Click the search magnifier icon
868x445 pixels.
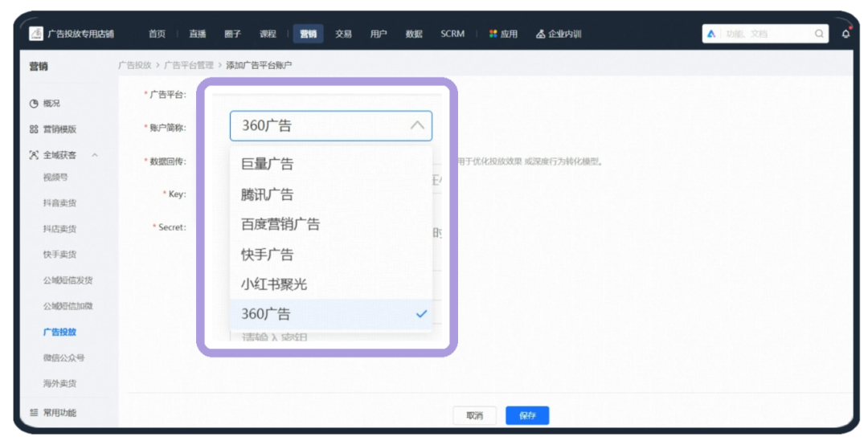click(x=819, y=34)
